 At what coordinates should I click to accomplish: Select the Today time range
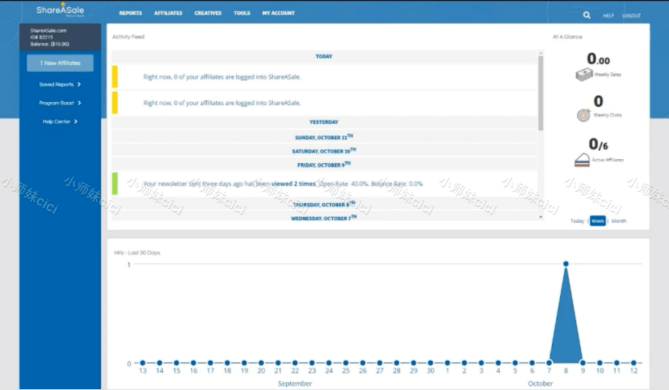point(577,221)
